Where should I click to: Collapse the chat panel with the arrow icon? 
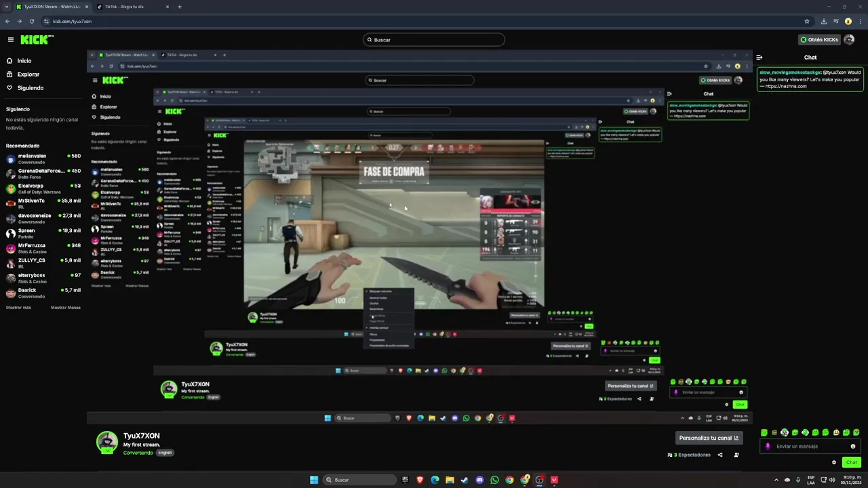coord(759,58)
